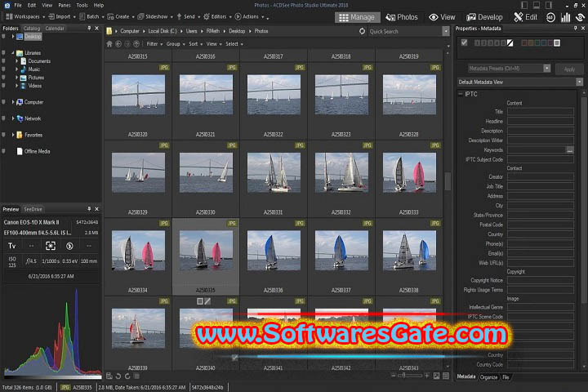Toggle Easy-Select marker beside Offline Media
Screen dimensions: 588x392
(4, 152)
